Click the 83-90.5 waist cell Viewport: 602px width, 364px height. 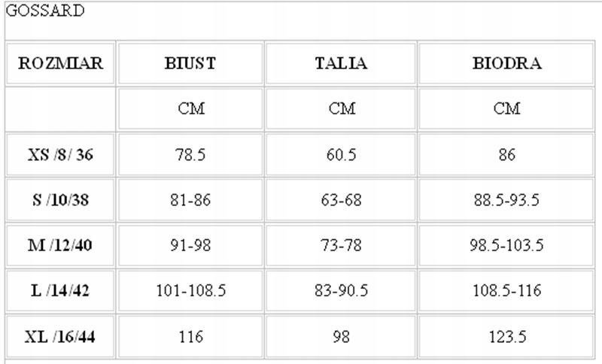(x=341, y=290)
